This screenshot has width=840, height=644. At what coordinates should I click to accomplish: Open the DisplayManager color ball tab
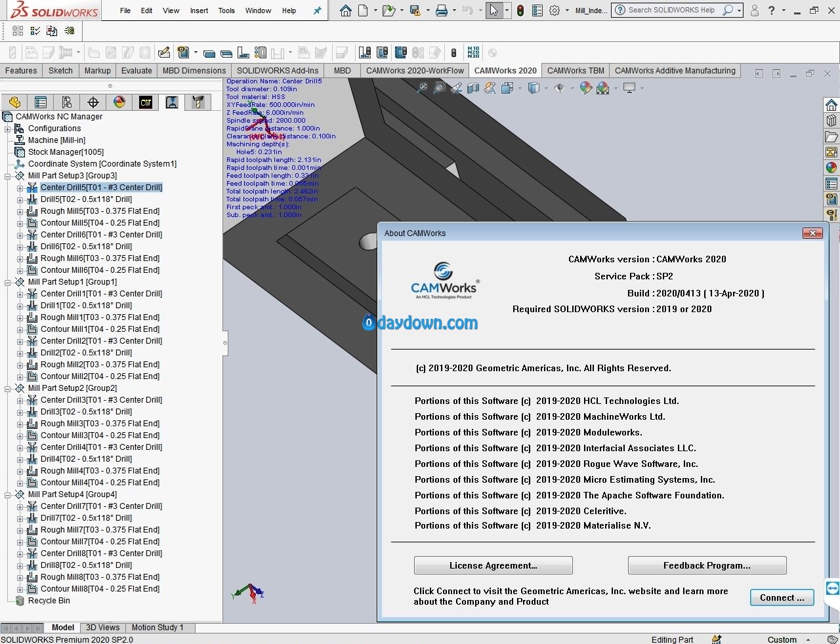119,102
